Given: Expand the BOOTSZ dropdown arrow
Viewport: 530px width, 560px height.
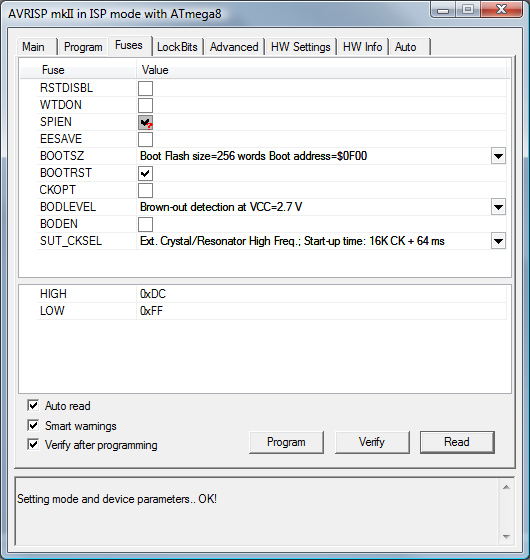Looking at the screenshot, I should 498,156.
